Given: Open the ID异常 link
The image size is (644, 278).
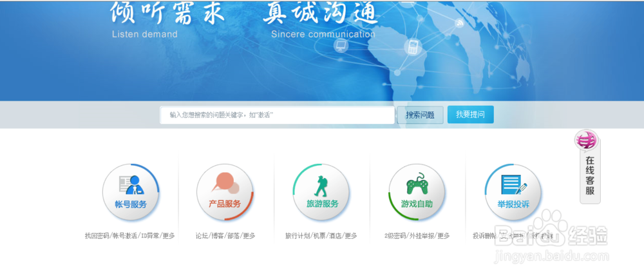Looking at the screenshot, I should [x=149, y=236].
